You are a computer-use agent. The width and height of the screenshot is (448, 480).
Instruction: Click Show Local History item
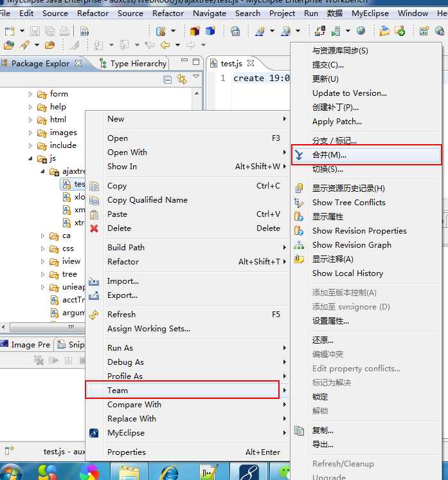click(366, 273)
